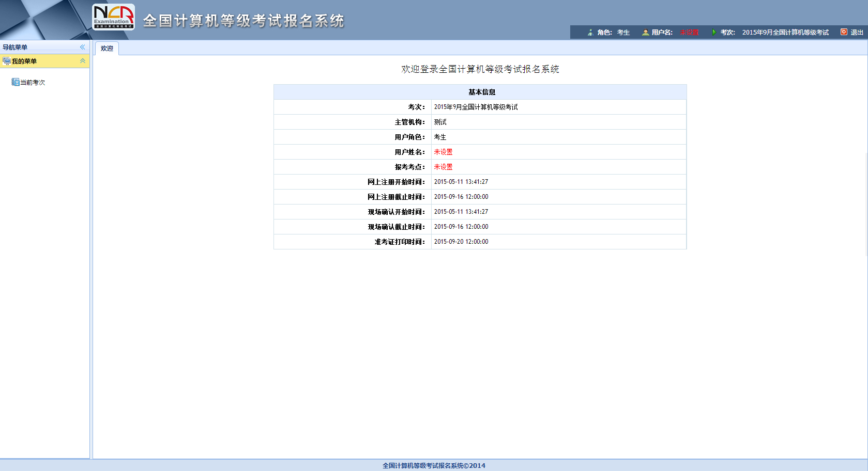Click 未设置 value beside 用户姓名
The height and width of the screenshot is (471, 868).
(x=443, y=152)
